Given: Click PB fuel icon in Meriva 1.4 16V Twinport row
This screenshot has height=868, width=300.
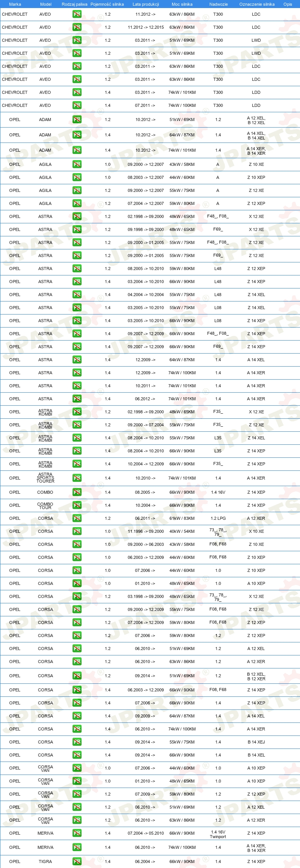Looking at the screenshot, I should click(x=77, y=833).
